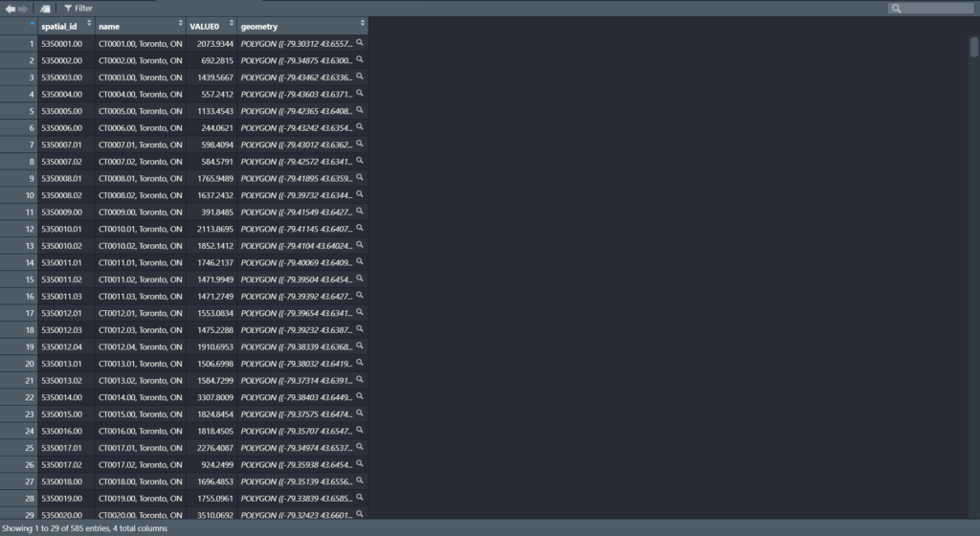Sort the name column via sort arrows

coord(181,22)
